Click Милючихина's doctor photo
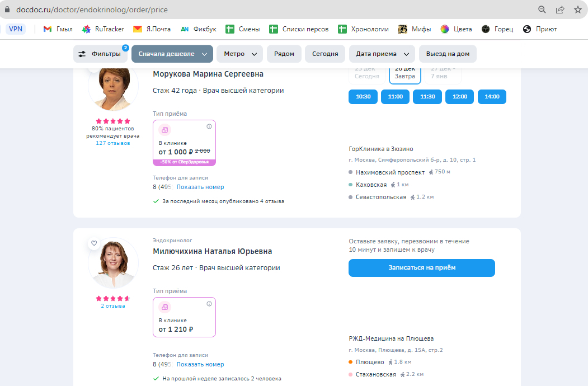The image size is (588, 386). [x=113, y=263]
